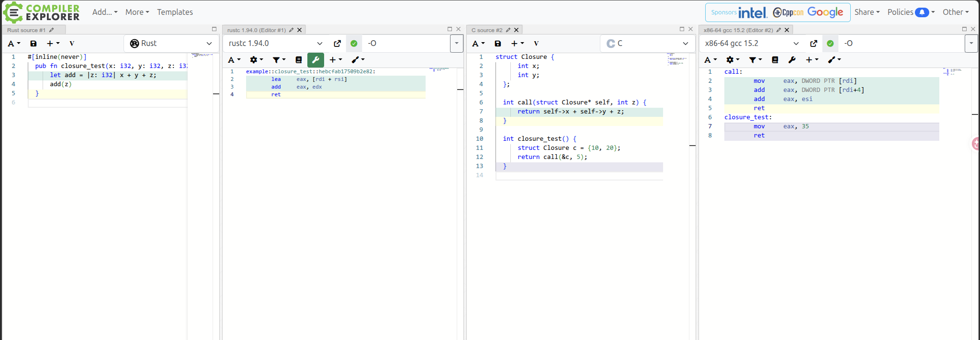Open gcc pane overrides wrench
Screen dimensions: 980x340
792,60
